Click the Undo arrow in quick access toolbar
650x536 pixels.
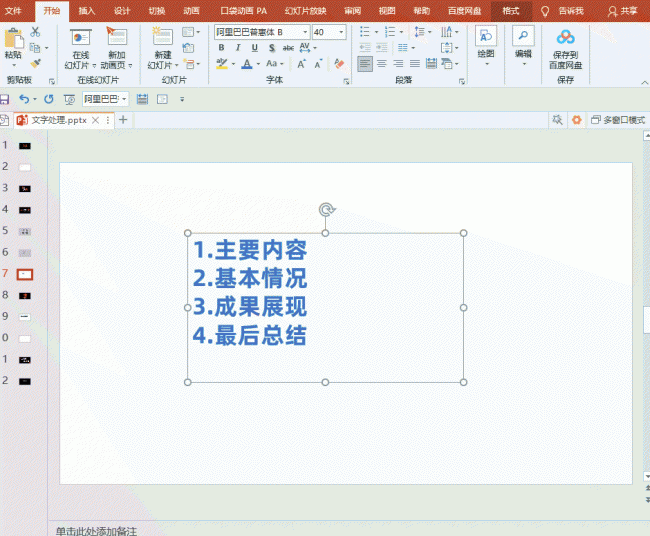24,99
